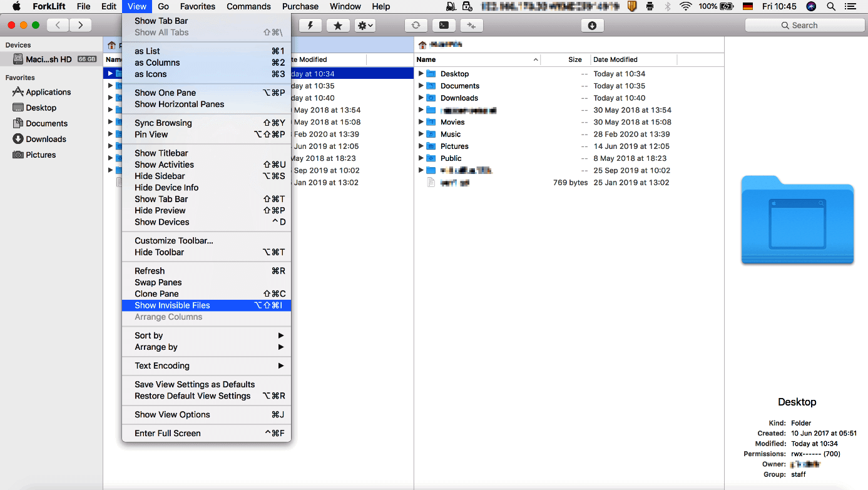Click inside the Search field
Image resolution: width=868 pixels, height=490 pixels.
coord(805,25)
